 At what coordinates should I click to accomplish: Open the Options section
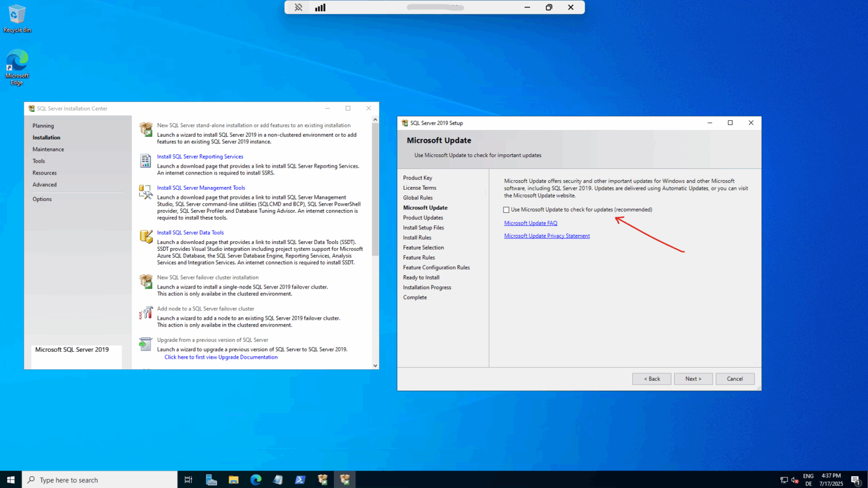coord(42,199)
